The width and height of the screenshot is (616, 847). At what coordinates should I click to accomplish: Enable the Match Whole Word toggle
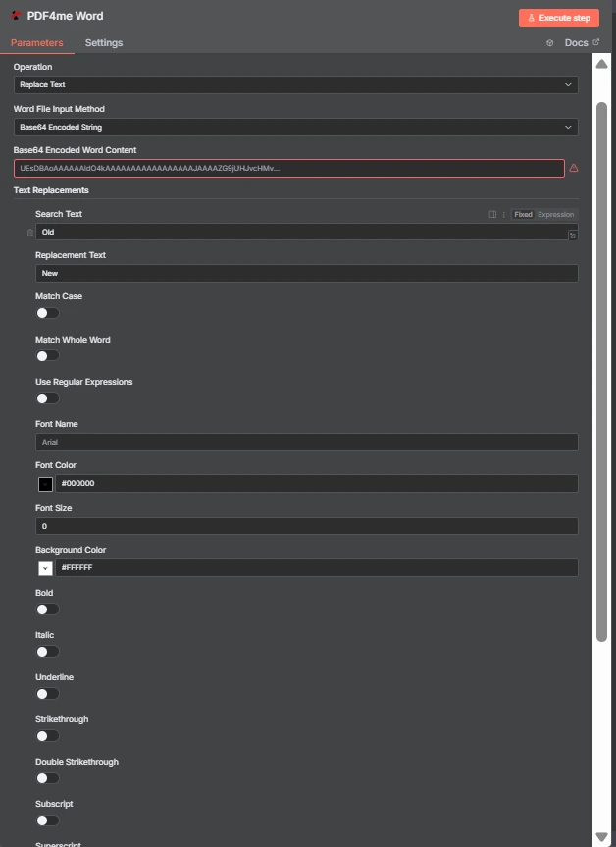point(47,356)
